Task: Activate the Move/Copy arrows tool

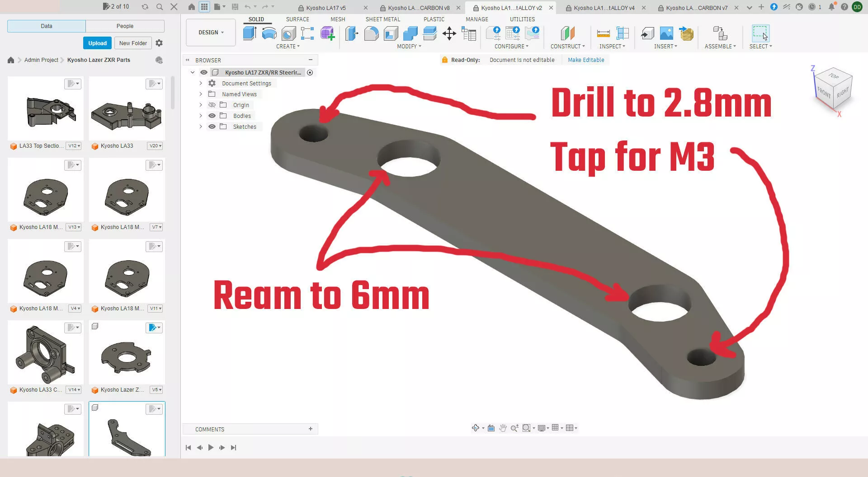Action: [449, 33]
